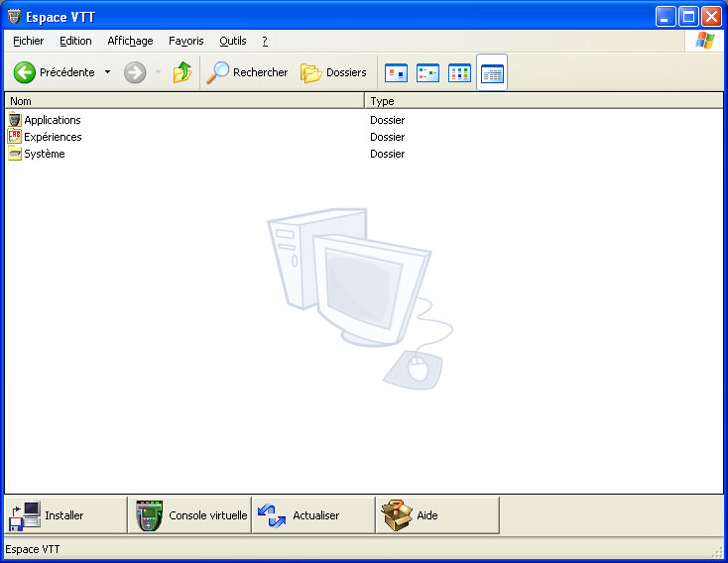Select the details view icon
This screenshot has height=563, width=728.
pyautogui.click(x=492, y=73)
